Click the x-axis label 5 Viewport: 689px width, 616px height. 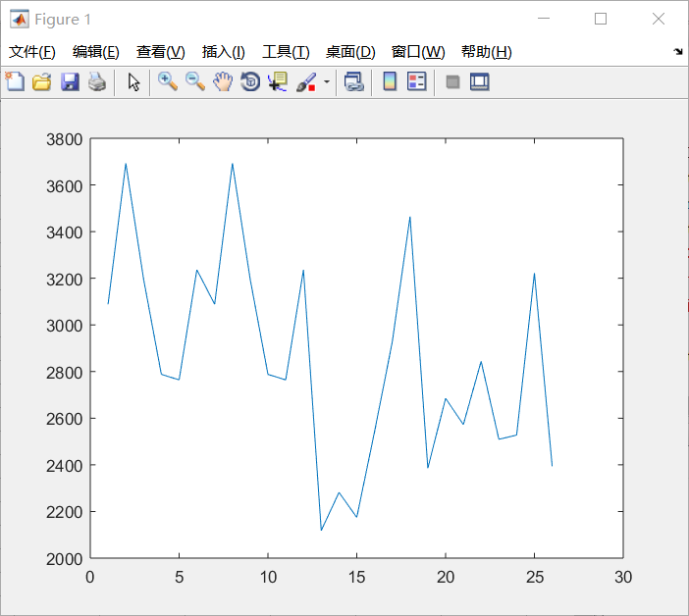click(179, 577)
